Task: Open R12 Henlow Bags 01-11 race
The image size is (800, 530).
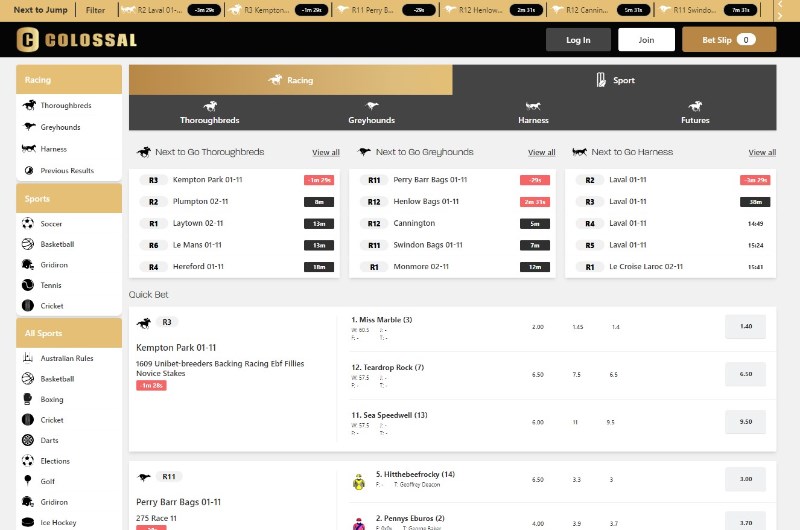Action: point(452,201)
